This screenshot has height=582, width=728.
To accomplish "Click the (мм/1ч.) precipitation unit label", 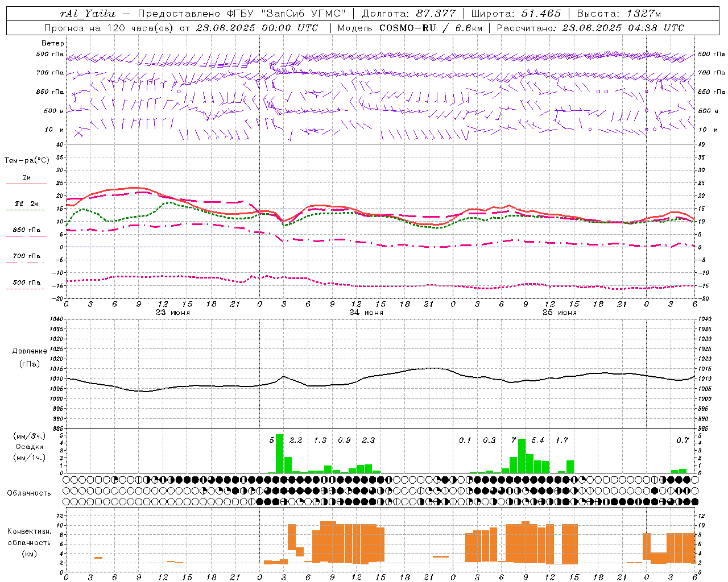I will 28,458.
